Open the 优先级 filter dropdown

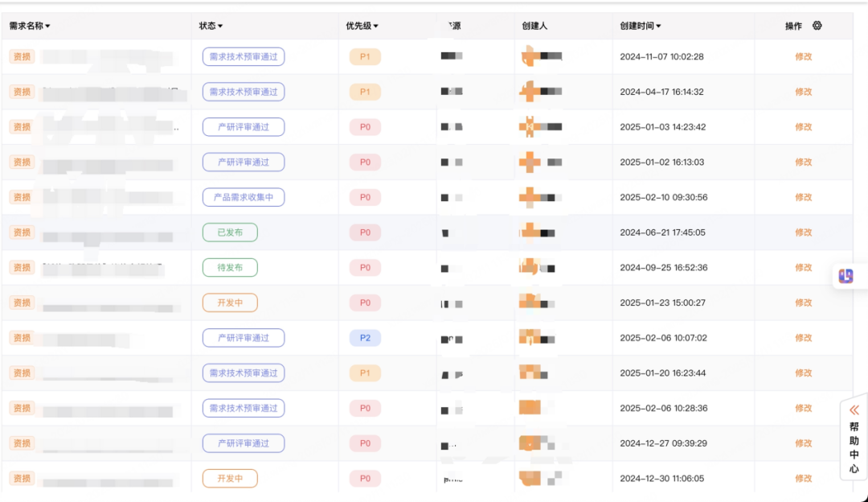(362, 26)
